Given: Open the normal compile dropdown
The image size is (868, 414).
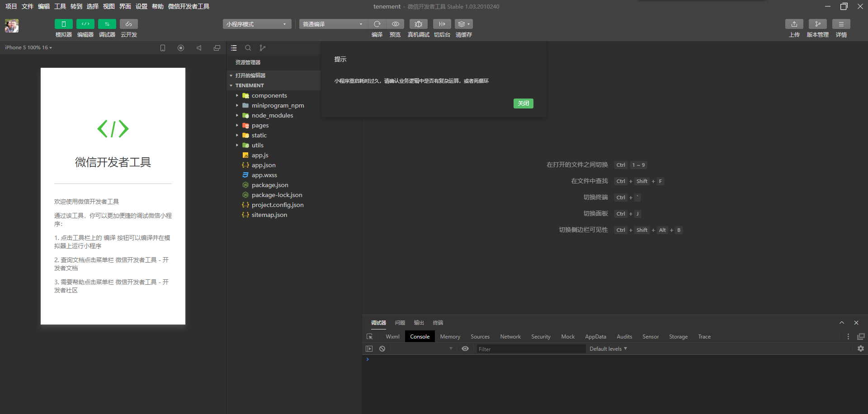Looking at the screenshot, I should pos(333,24).
